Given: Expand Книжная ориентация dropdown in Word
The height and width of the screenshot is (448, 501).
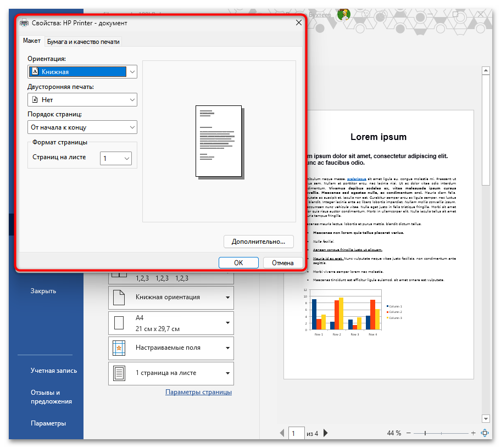Looking at the screenshot, I should coord(171,297).
